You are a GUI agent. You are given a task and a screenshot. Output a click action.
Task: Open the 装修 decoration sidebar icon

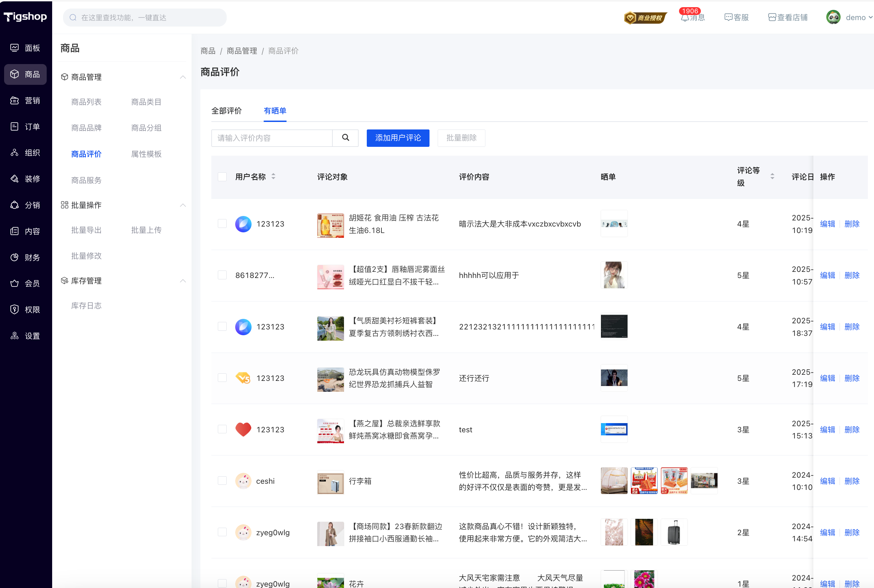(x=15, y=179)
